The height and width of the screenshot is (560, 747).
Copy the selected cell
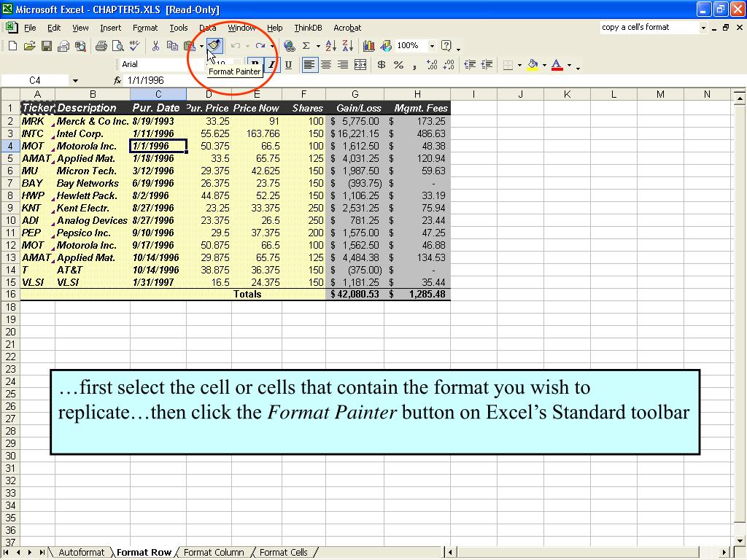(x=172, y=46)
